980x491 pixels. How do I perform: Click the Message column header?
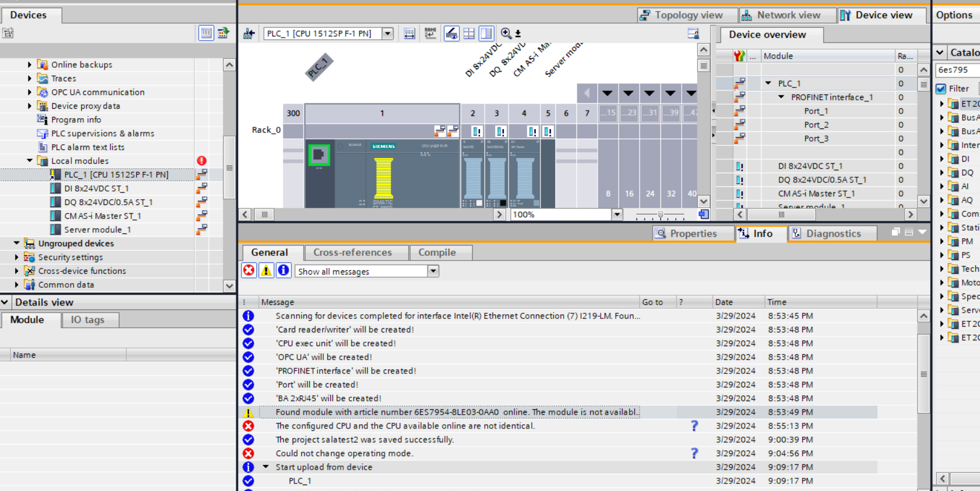pos(449,302)
